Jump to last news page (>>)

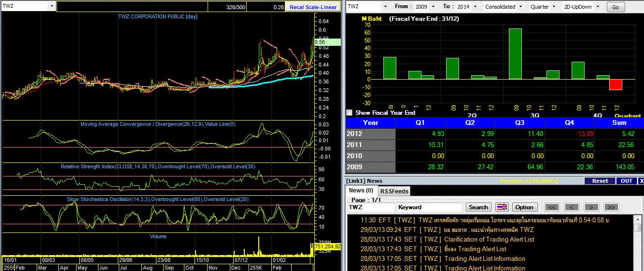[x=611, y=207]
